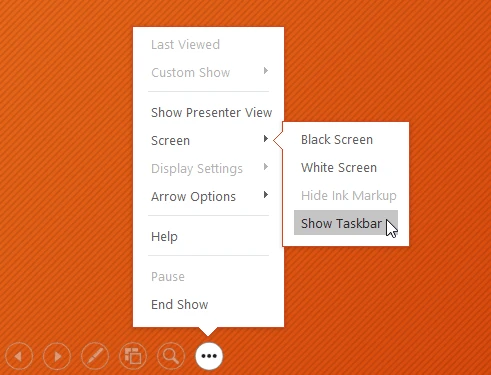Screen dimensions: 491x375
Task: Open Help from the slideshow menu
Action: pos(164,237)
